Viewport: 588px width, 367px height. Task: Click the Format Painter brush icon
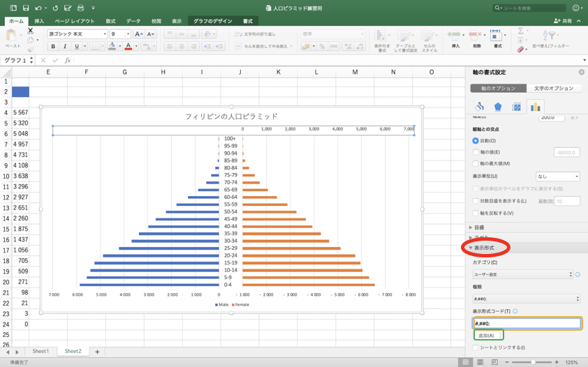pos(30,50)
